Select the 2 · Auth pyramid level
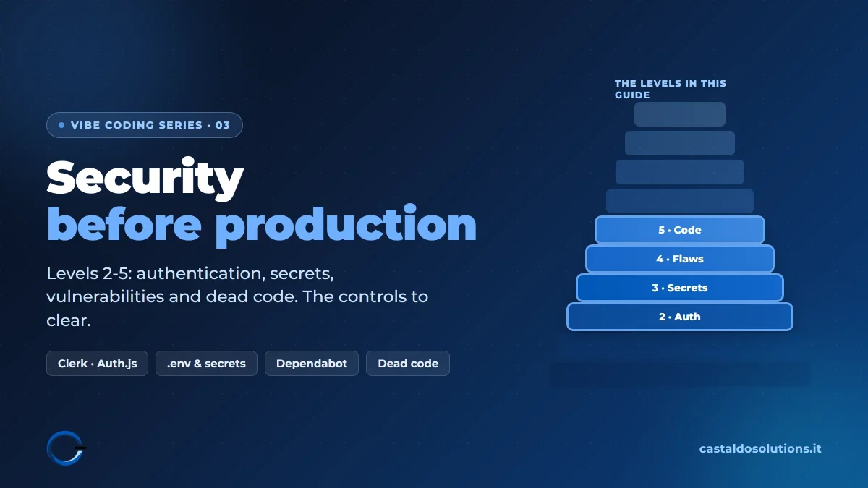Screen dimensions: 868x488 [680, 317]
